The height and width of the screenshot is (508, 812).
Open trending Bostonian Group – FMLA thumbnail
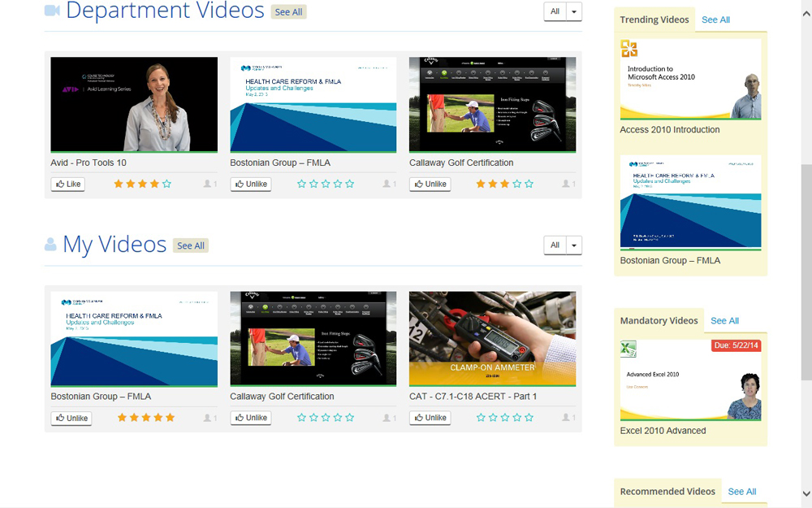pos(691,202)
